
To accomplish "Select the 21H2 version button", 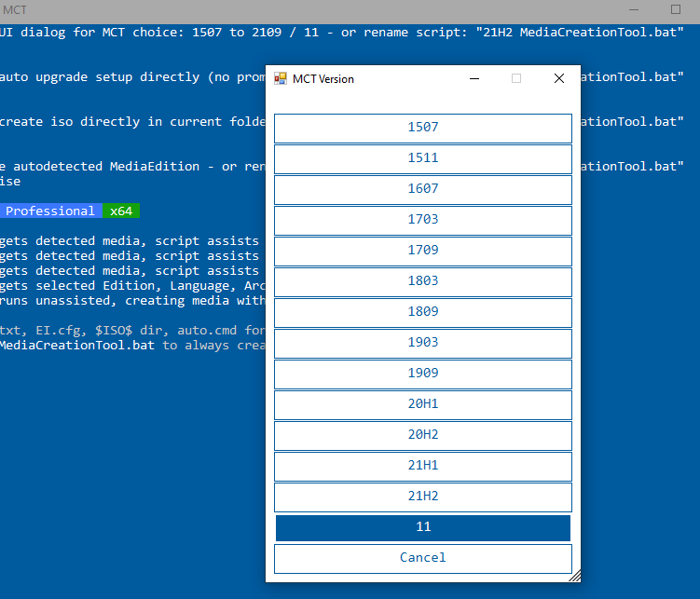I will 423,497.
